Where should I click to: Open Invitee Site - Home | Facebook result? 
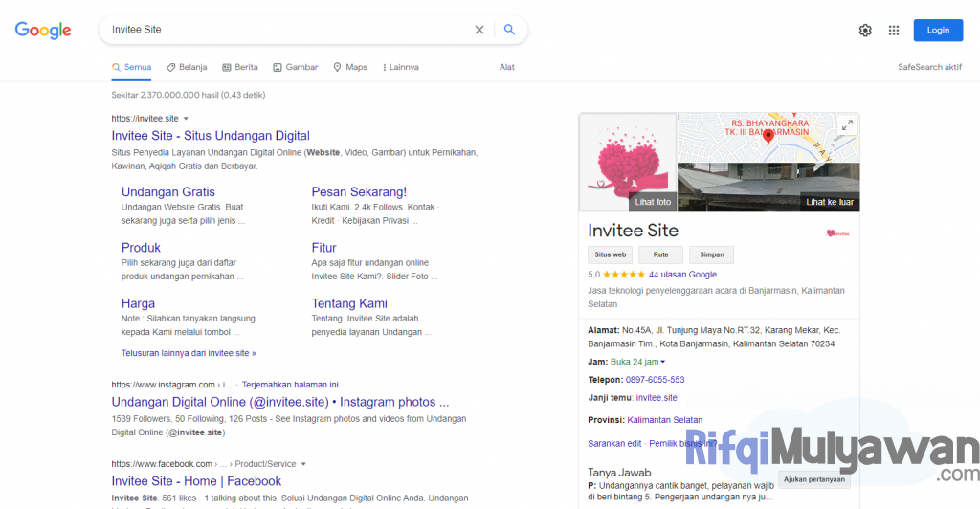click(x=196, y=481)
